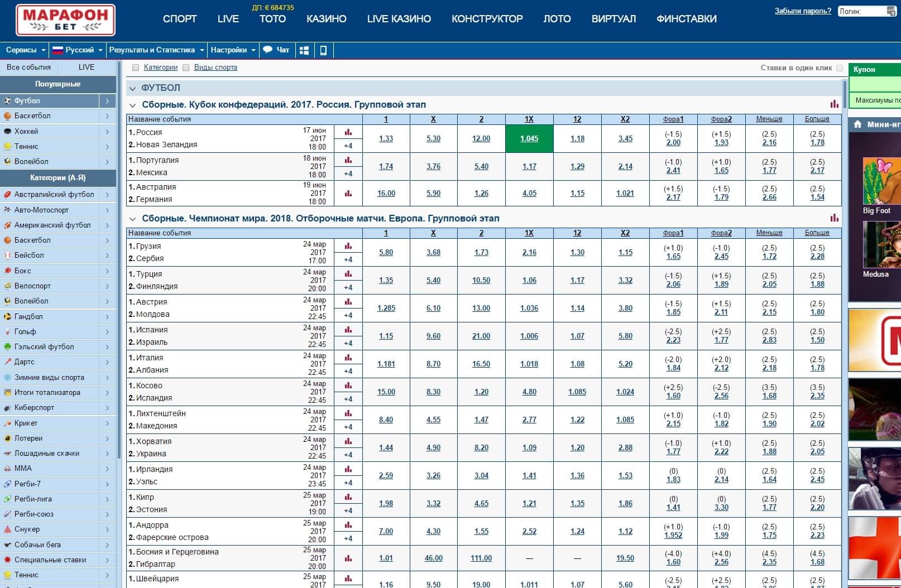Tick the Виды спорта checkbox
This screenshot has width=901, height=588.
186,68
